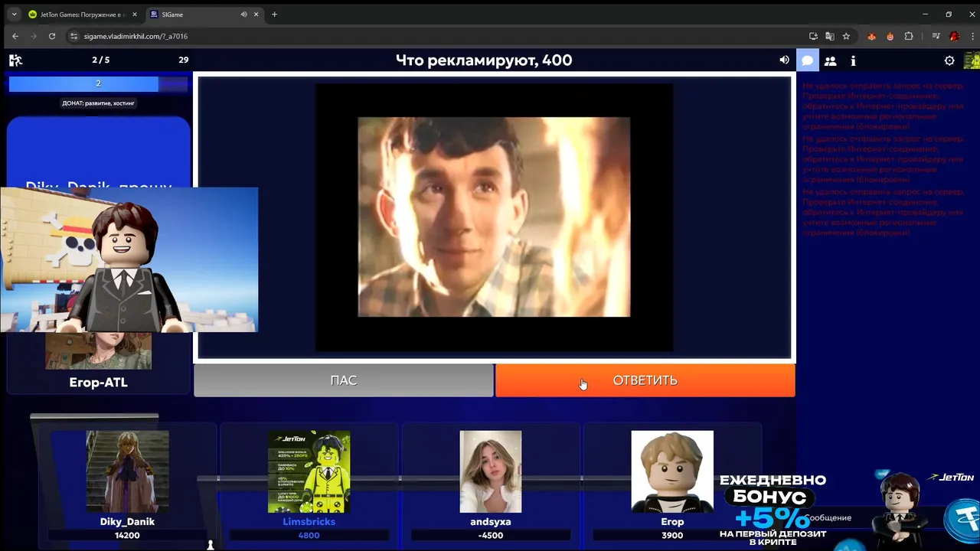Click the Limsbricks player name
980x551 pixels.
pyautogui.click(x=309, y=522)
